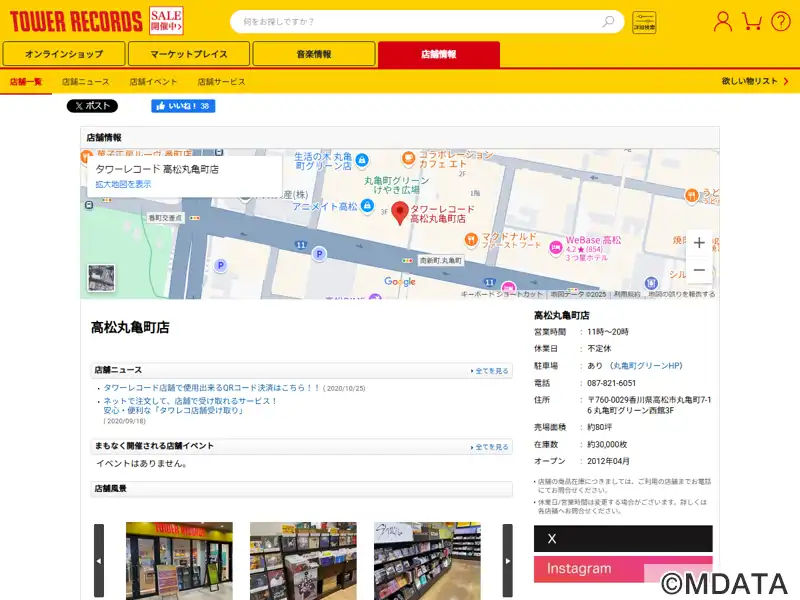Click 利用規約 on the map footer

pos(627,294)
